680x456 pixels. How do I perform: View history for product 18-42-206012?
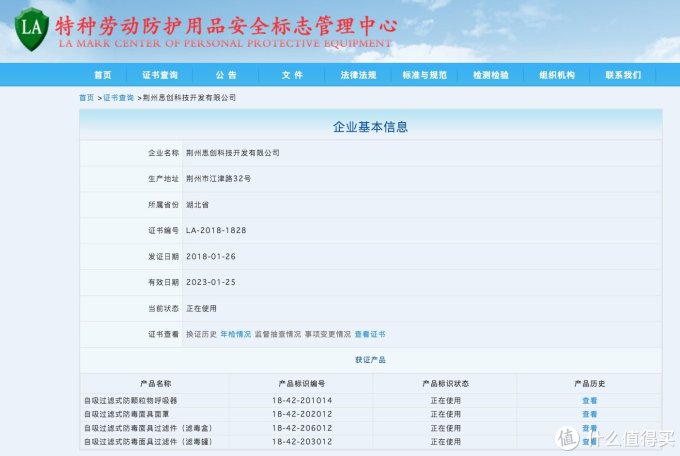589,428
